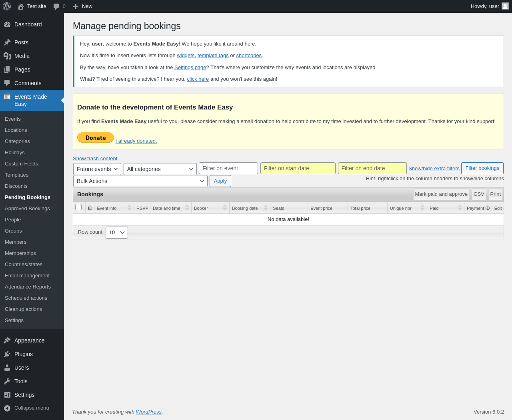The height and width of the screenshot is (420, 512).
Task: Click Show/hide extra filters link
Action: pos(434,169)
